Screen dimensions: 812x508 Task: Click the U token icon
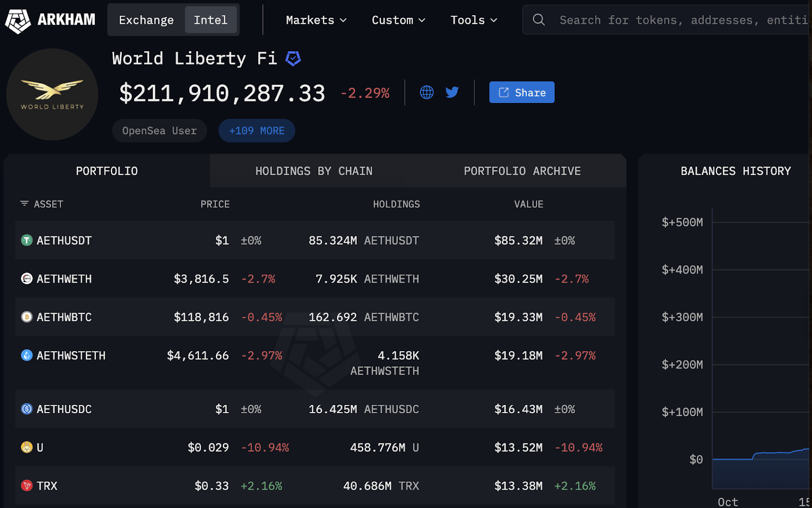(x=26, y=447)
